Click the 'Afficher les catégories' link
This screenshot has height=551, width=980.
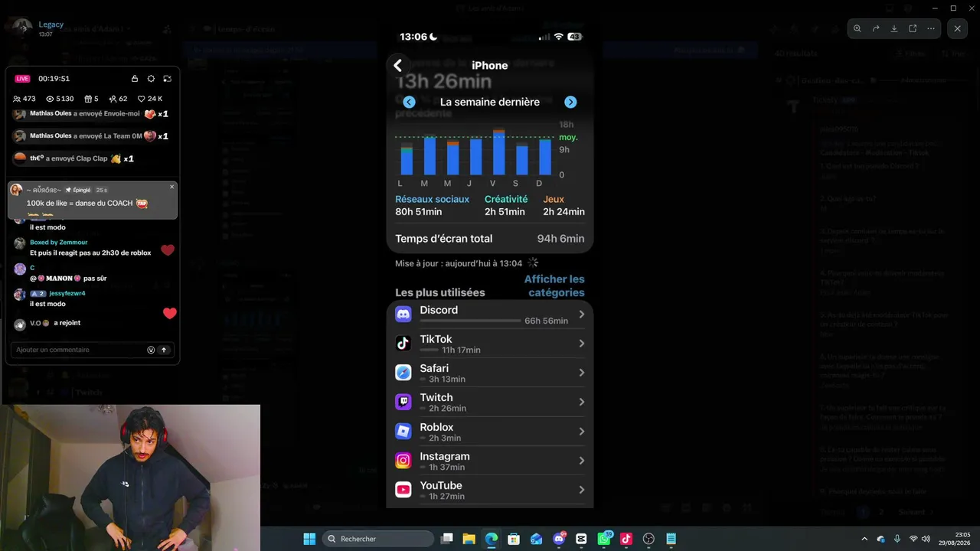[x=554, y=285]
